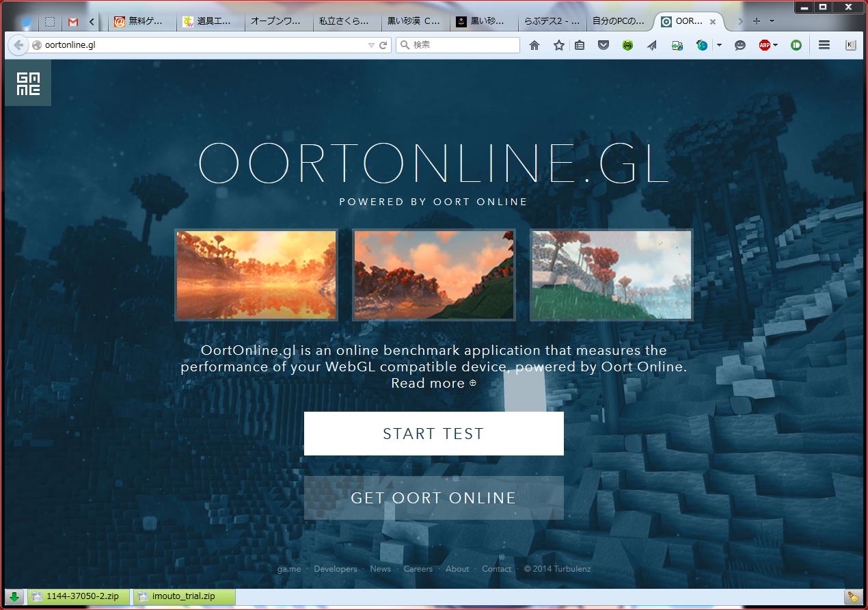Click the GAME logo in the page corner
Screen dimensions: 868x610
[28, 83]
